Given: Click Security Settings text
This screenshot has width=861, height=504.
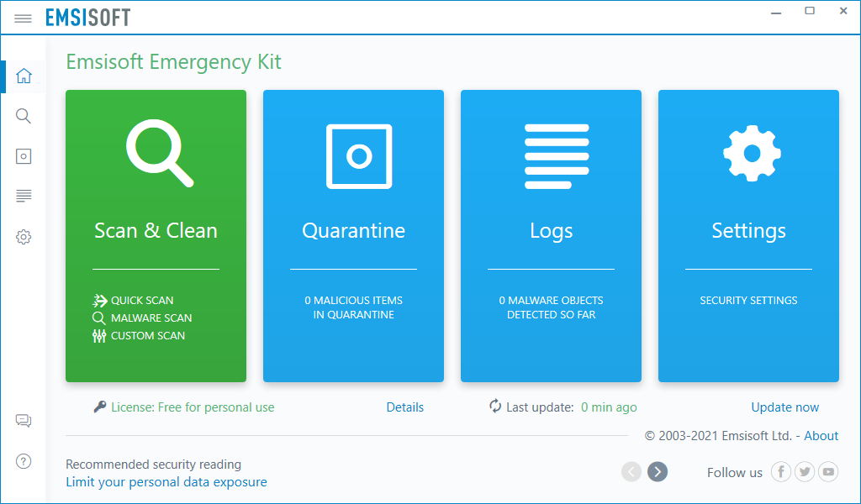Looking at the screenshot, I should click(749, 300).
